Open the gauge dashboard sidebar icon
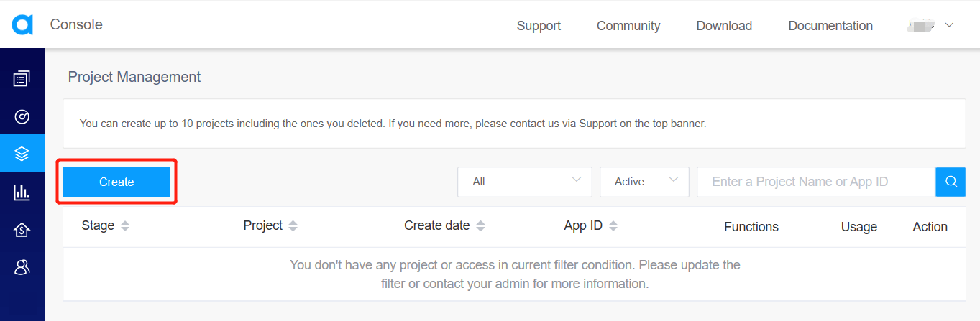 coord(22,116)
